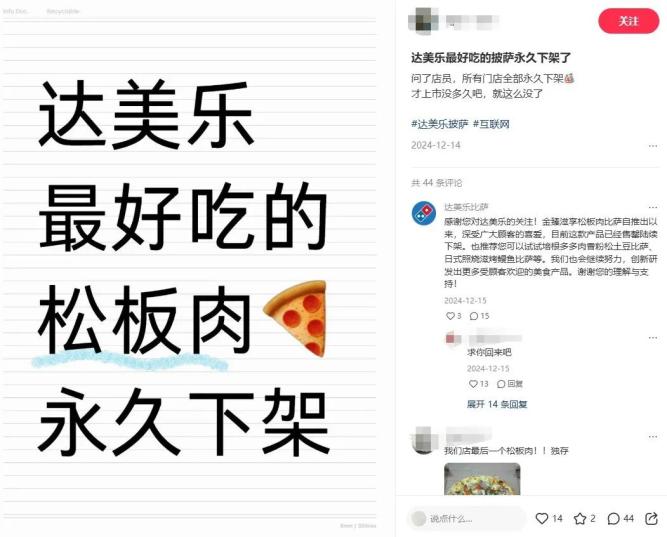Open the post author's avatar
667x537 pixels.
424,20
